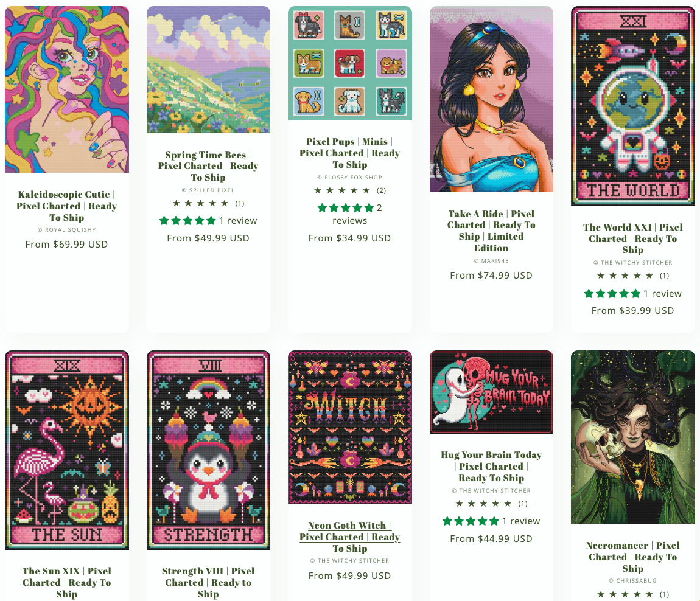Open Kaleidoscopic Cutie title link
This screenshot has width=700, height=601.
pos(67,206)
